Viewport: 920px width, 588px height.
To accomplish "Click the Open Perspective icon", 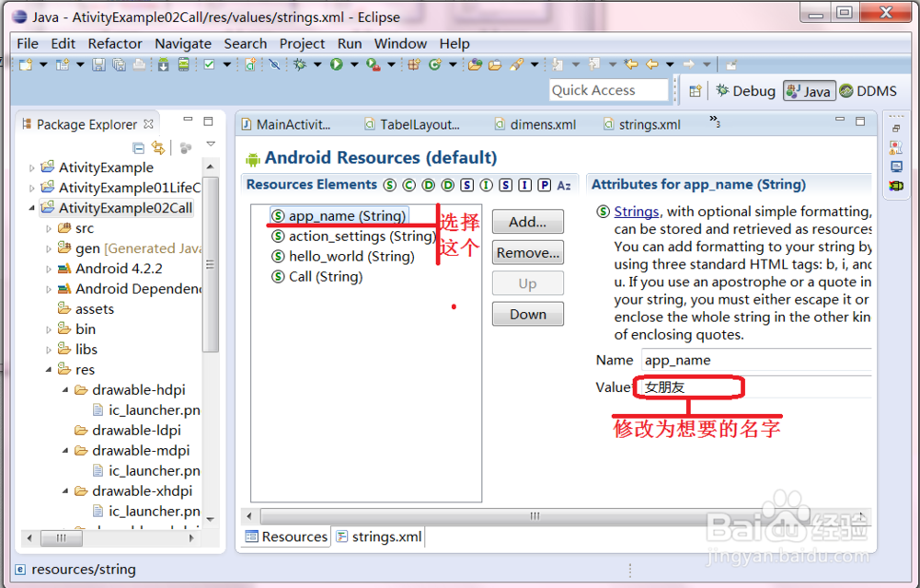I will [x=696, y=91].
